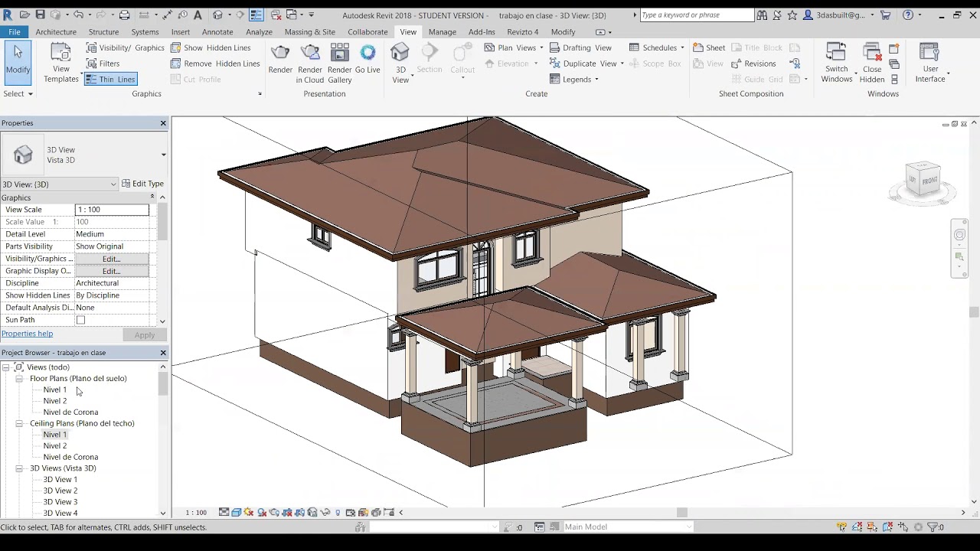Screen dimensions: 980x551
Task: Select 3D View 3 in Project Browser
Action: click(x=60, y=502)
